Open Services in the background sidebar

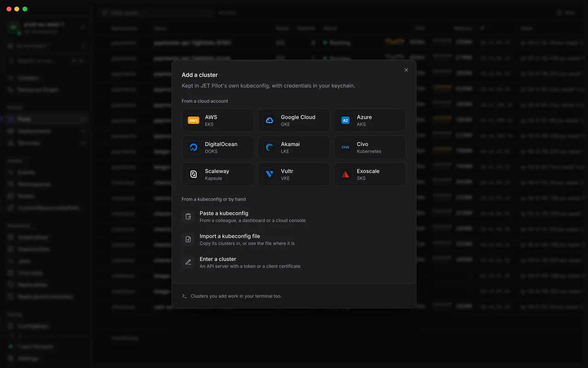(46, 143)
